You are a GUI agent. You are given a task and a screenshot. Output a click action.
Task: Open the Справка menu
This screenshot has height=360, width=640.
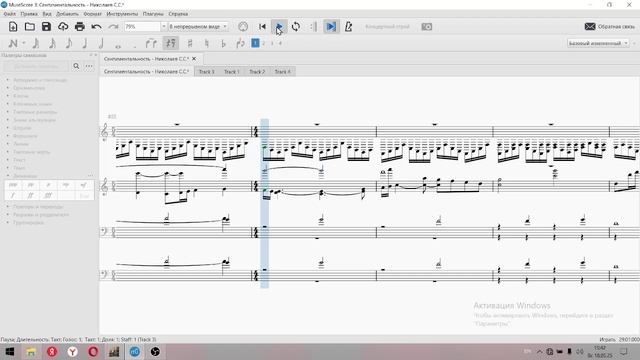click(178, 14)
